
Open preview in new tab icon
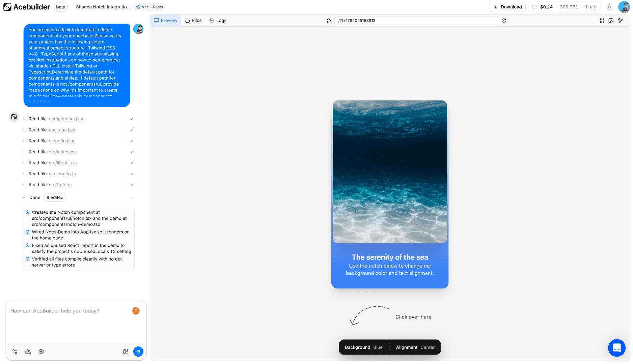point(504,21)
